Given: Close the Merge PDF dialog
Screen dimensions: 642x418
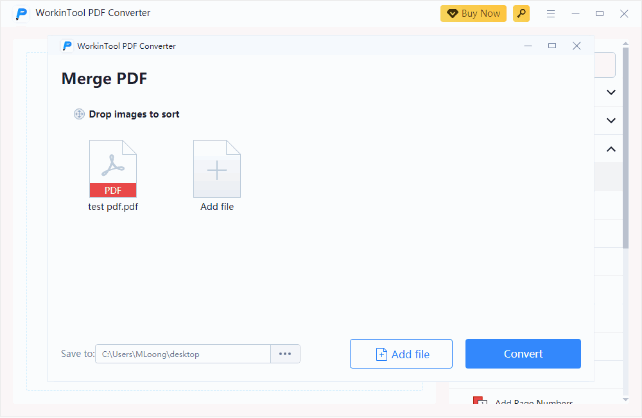Looking at the screenshot, I should coord(576,46).
